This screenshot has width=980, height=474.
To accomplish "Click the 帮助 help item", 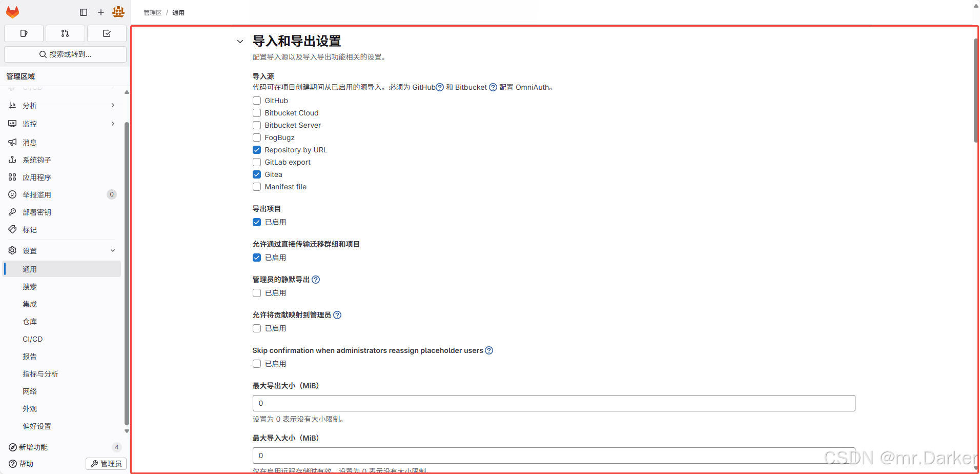I will click(21, 463).
